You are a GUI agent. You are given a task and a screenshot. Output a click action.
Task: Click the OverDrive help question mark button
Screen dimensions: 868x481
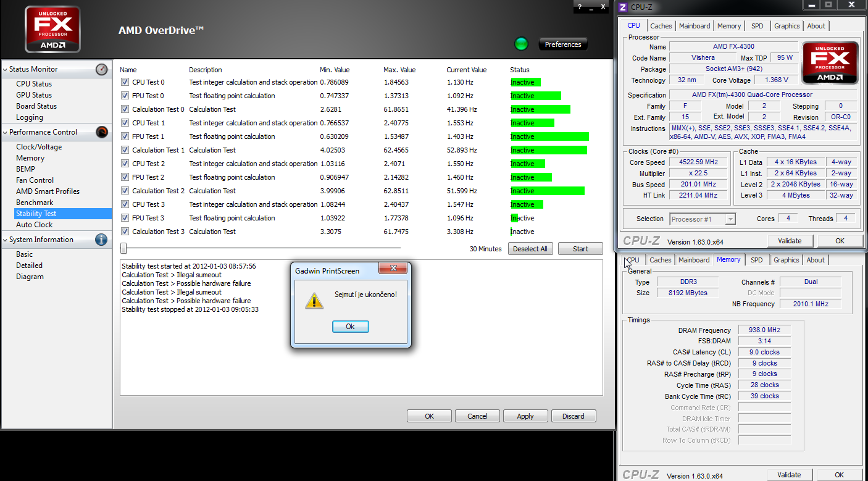[x=579, y=7]
